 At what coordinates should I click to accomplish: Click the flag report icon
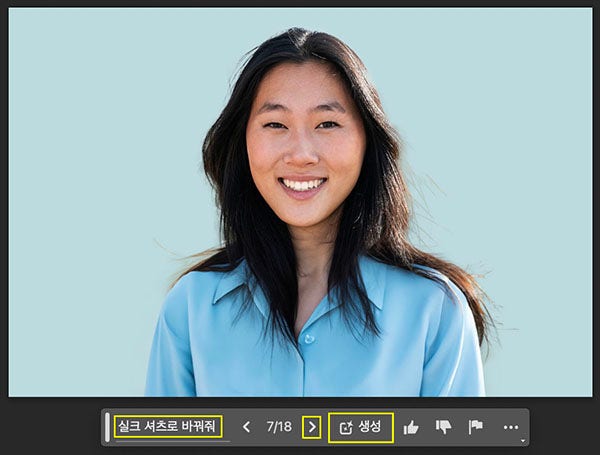(x=476, y=427)
